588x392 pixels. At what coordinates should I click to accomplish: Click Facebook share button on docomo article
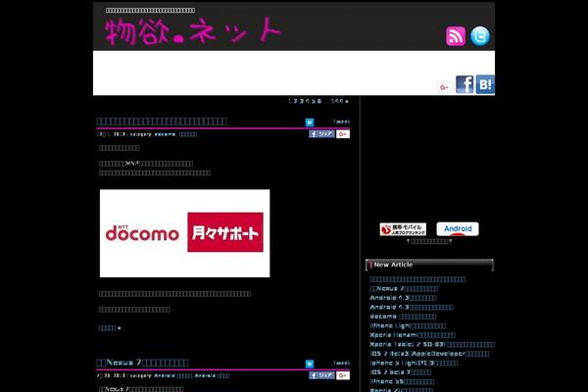[321, 134]
